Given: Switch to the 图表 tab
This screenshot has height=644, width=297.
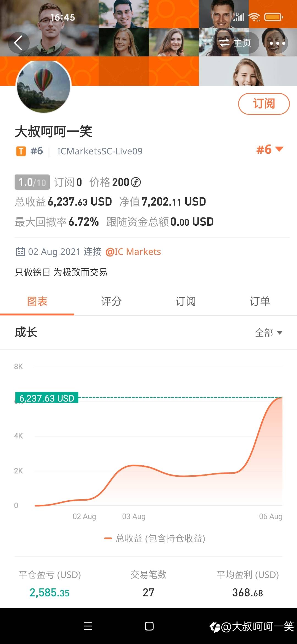Looking at the screenshot, I should pyautogui.click(x=37, y=301).
